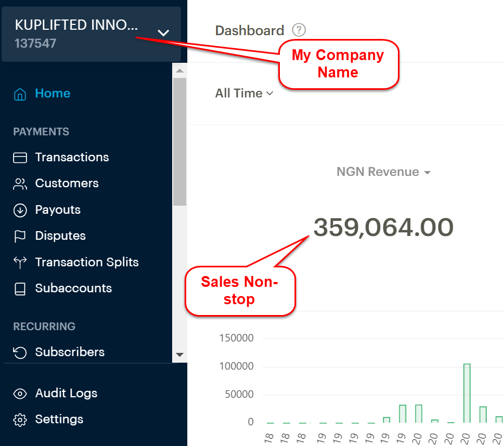
Task: Open the All Time date range dropdown
Action: 244,94
